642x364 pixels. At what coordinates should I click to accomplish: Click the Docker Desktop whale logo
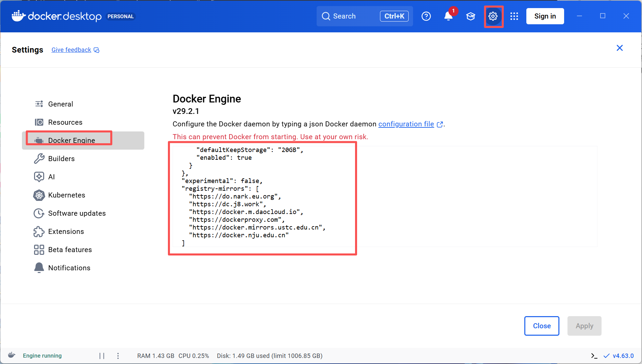tap(19, 16)
